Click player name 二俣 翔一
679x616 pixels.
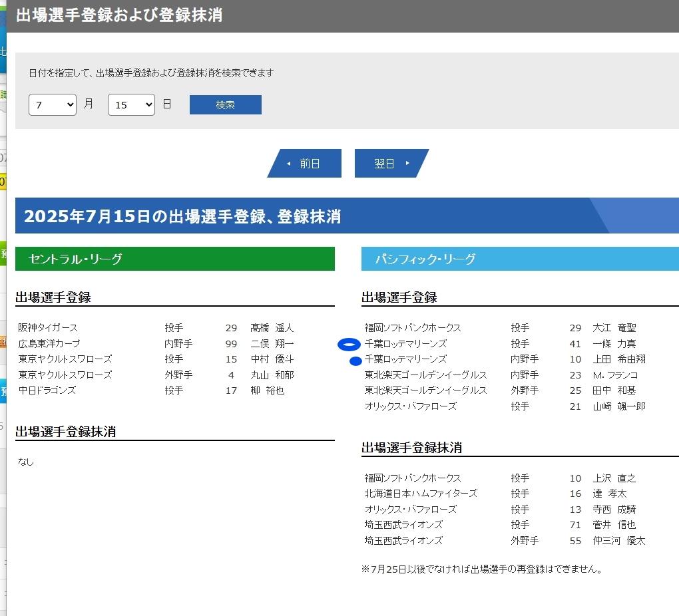[272, 344]
